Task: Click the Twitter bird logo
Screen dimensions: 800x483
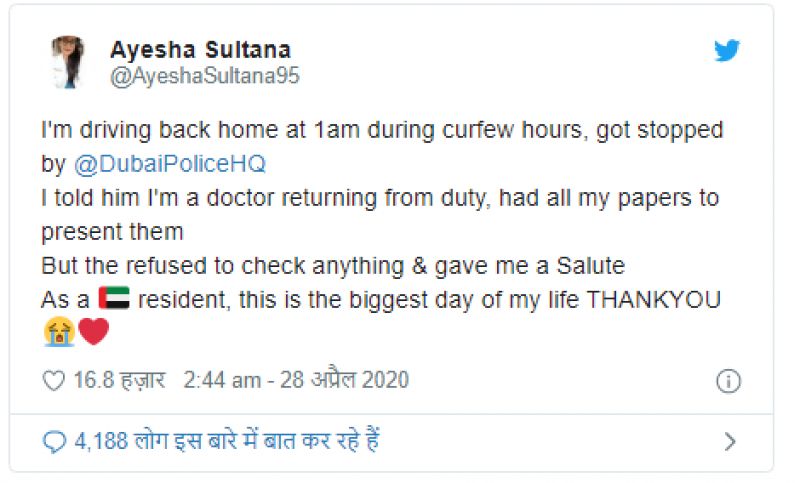Action: (727, 52)
